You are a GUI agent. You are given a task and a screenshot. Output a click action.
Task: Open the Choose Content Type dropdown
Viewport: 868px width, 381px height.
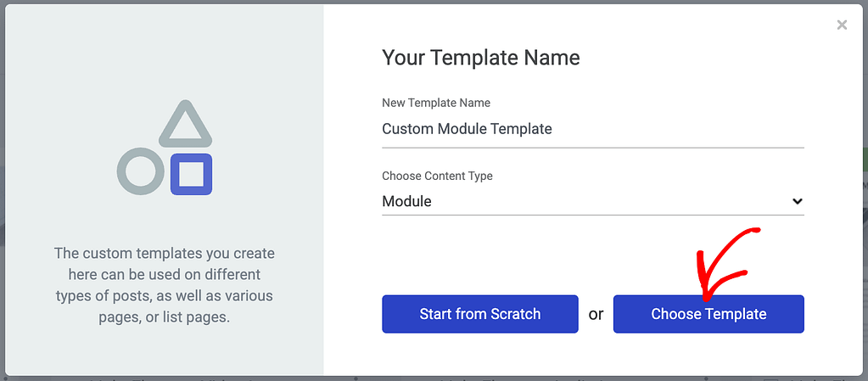tap(592, 202)
